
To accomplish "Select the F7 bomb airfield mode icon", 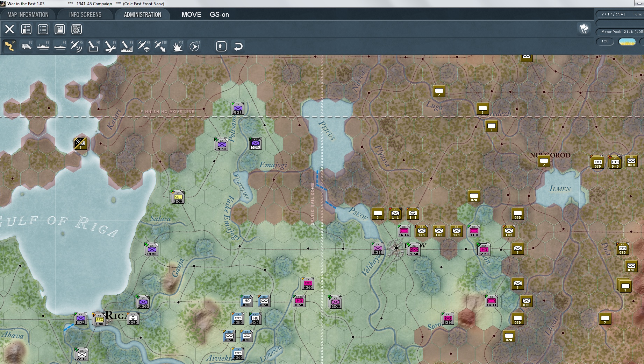I will 110,46.
